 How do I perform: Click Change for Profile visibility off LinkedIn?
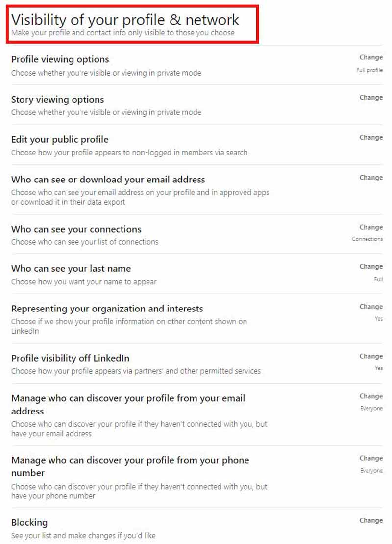tap(370, 356)
